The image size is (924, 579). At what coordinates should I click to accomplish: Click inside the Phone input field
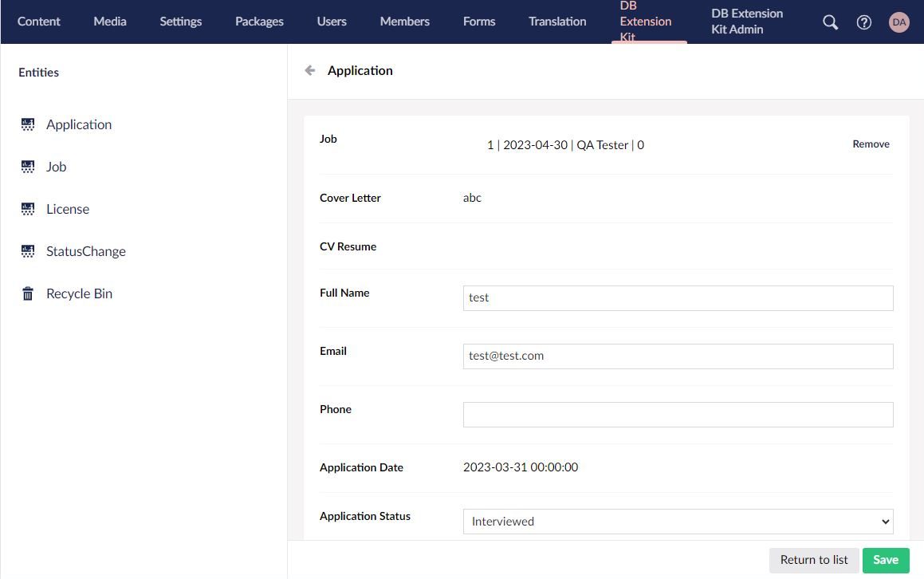tap(677, 414)
